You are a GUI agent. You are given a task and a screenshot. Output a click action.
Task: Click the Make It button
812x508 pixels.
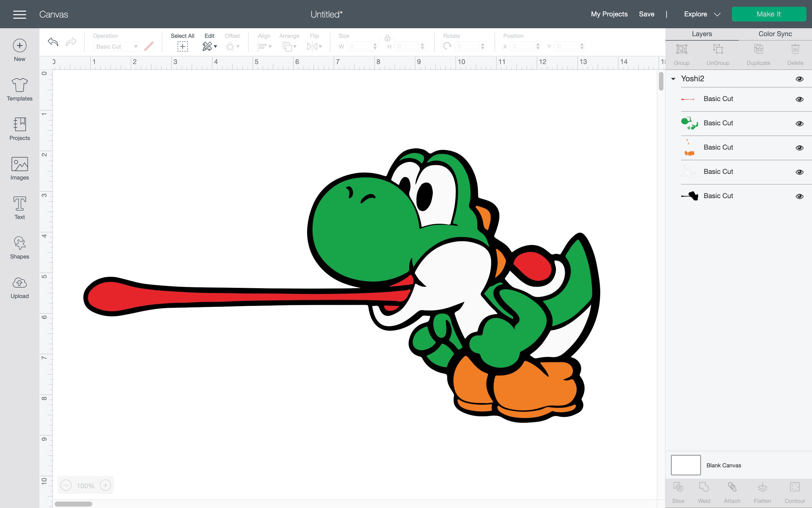(769, 14)
